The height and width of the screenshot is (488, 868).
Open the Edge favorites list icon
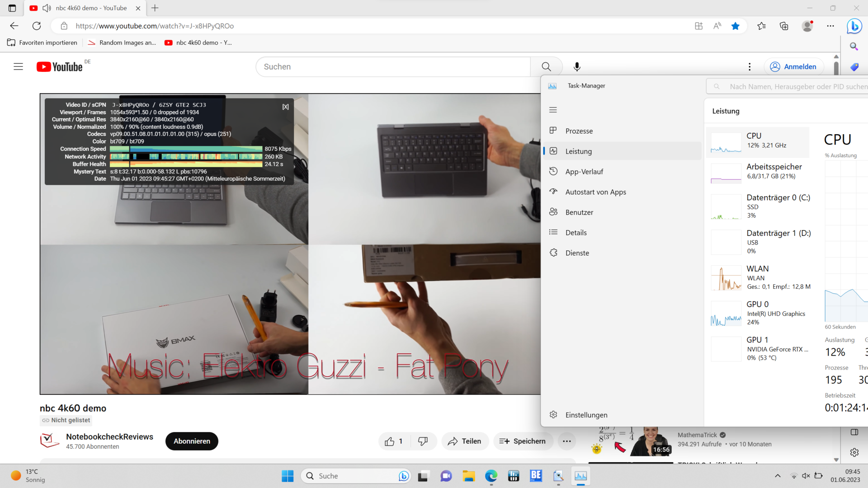[x=761, y=26]
